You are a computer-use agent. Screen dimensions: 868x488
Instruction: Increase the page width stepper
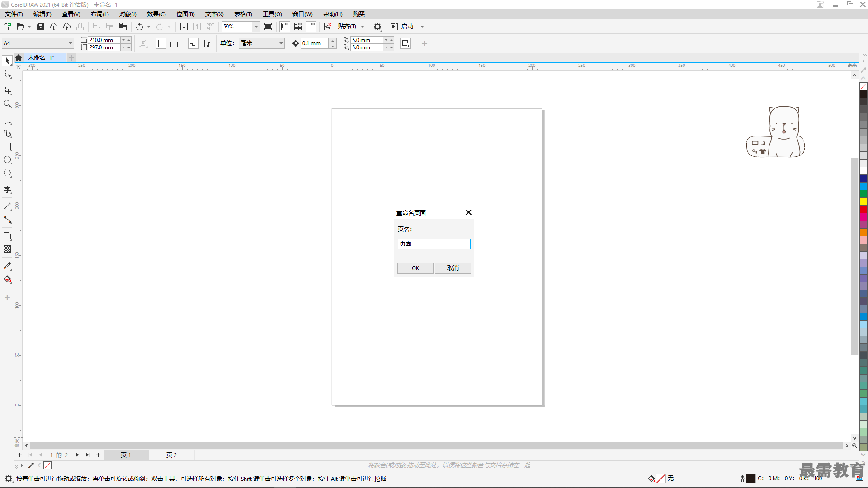(129, 40)
